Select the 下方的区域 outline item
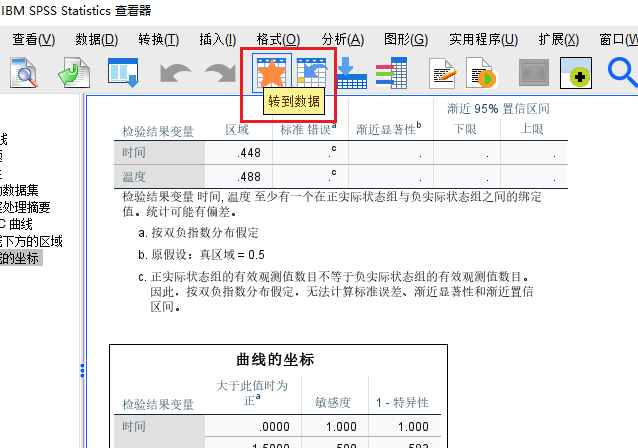The height and width of the screenshot is (448, 638). coord(31,241)
